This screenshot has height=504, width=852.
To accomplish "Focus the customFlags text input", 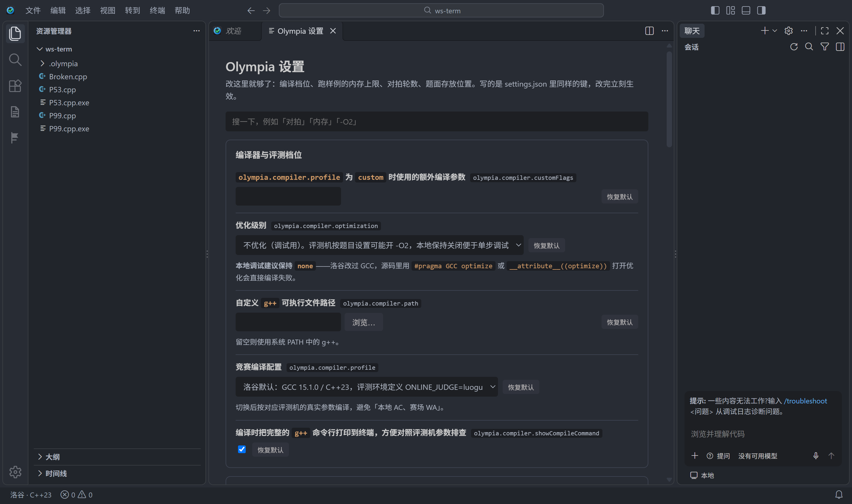I will (x=288, y=196).
